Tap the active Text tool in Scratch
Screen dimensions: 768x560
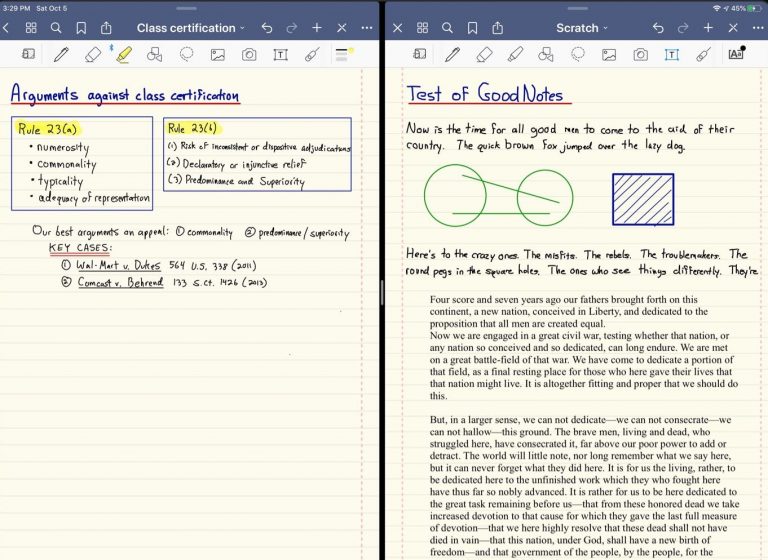pyautogui.click(x=672, y=54)
